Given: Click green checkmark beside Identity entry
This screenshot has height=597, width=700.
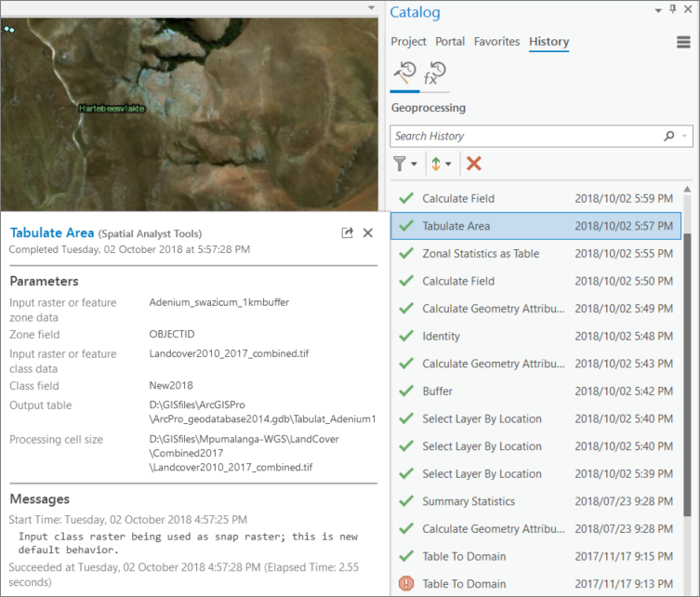Looking at the screenshot, I should tap(406, 336).
